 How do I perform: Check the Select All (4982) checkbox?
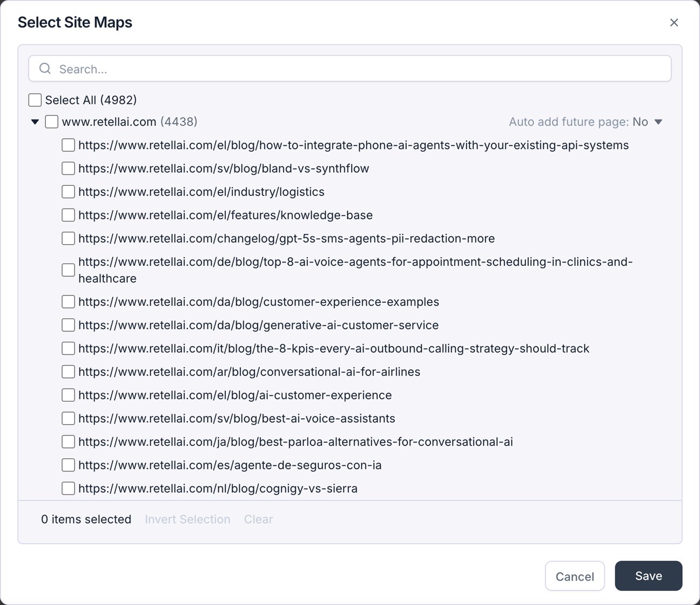tap(35, 100)
